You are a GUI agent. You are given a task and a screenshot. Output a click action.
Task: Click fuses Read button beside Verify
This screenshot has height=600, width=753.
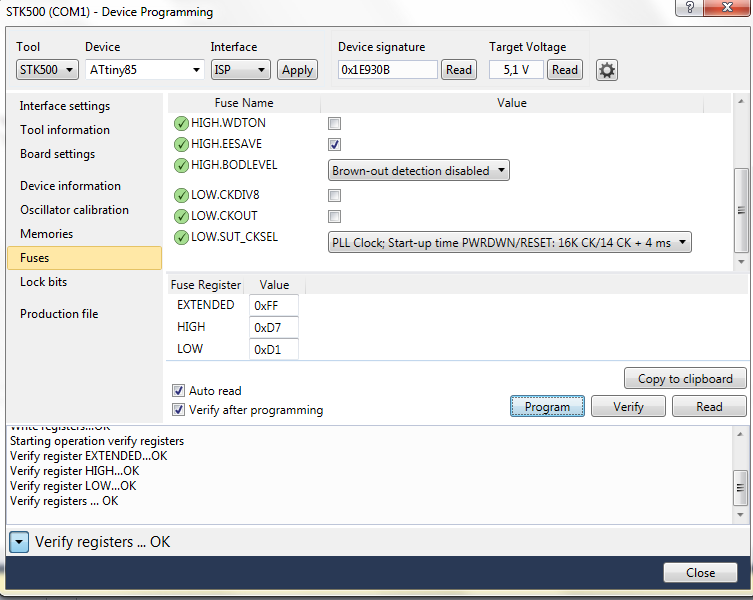tap(709, 407)
